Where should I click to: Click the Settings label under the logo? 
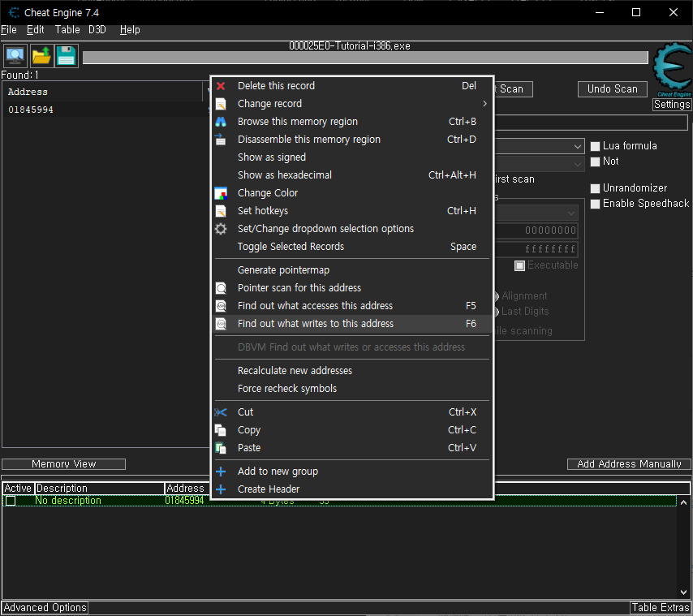point(672,105)
